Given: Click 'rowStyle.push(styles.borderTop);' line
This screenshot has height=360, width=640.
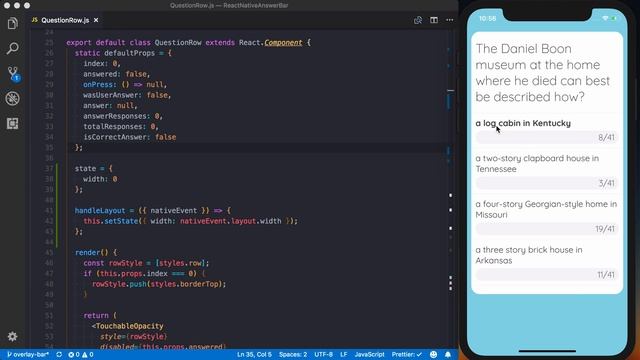Looking at the screenshot, I should tap(159, 284).
